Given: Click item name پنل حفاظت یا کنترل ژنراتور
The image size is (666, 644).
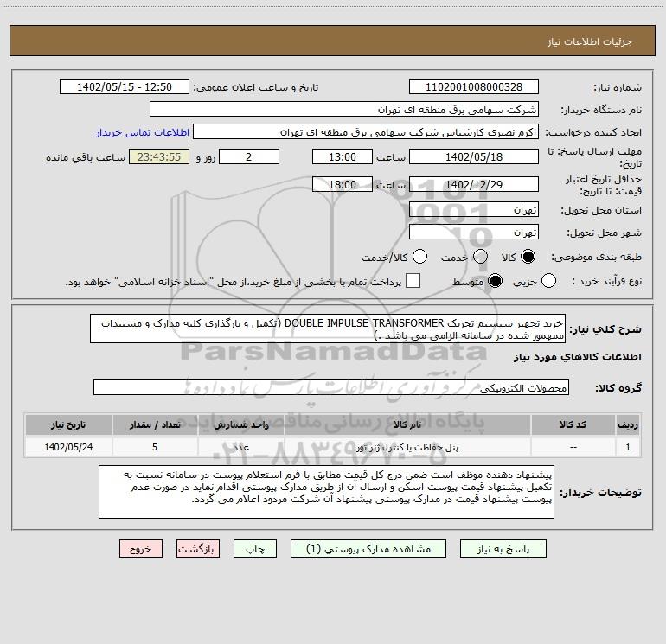Looking at the screenshot, I should 407,448.
